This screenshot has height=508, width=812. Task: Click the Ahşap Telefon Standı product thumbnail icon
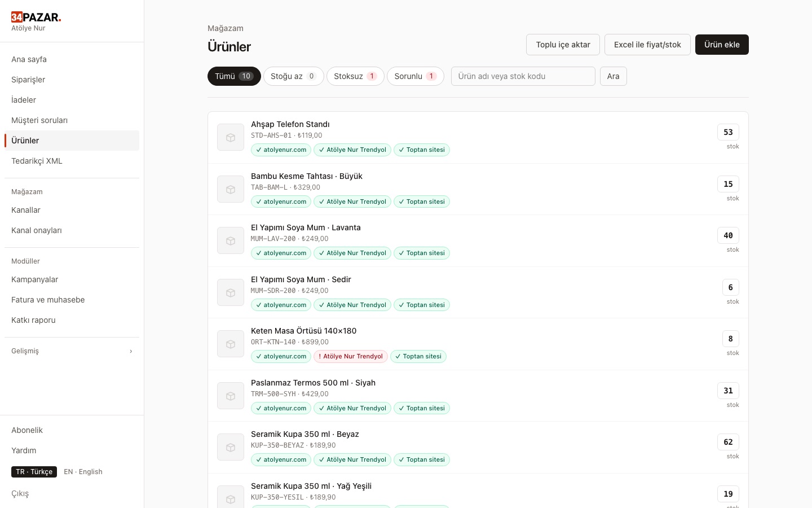click(231, 137)
